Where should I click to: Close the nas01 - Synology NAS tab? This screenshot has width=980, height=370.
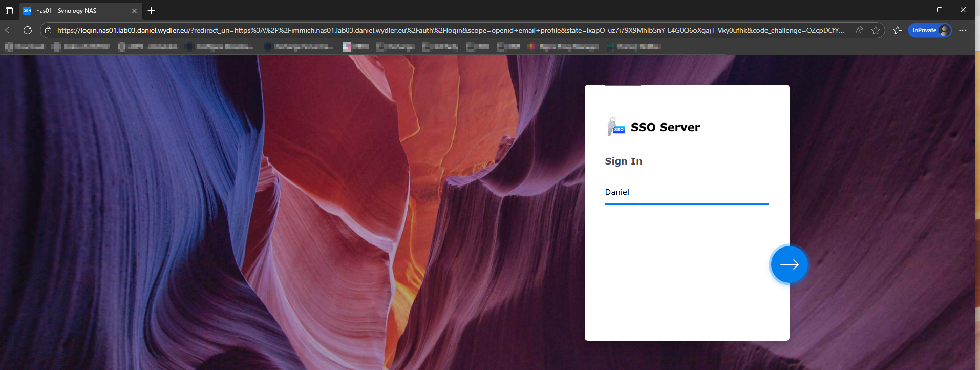click(x=134, y=10)
